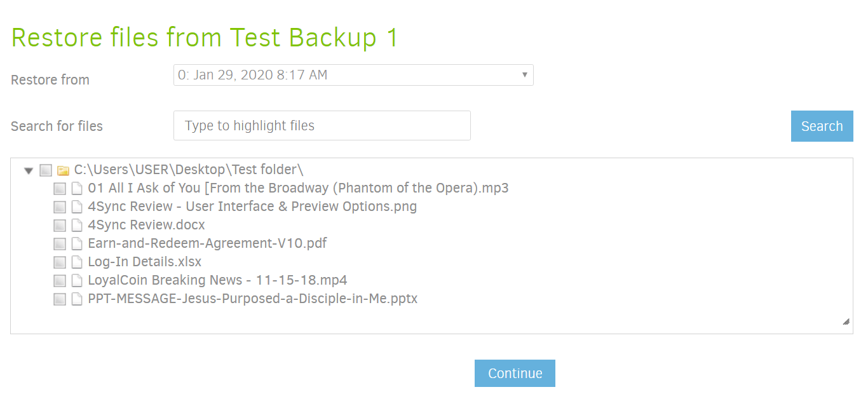This screenshot has height=420, width=868.
Task: Click the file icon for the LoyalCoin mp4
Action: pos(78,280)
